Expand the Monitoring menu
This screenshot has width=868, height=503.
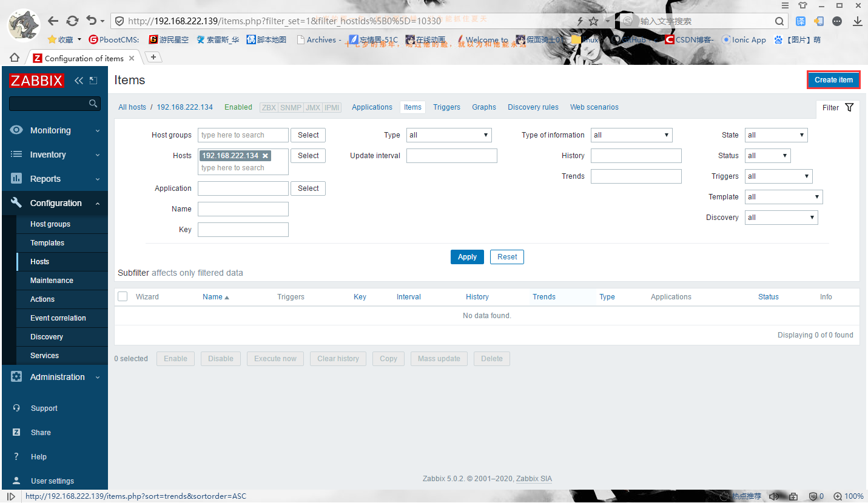[x=55, y=130]
